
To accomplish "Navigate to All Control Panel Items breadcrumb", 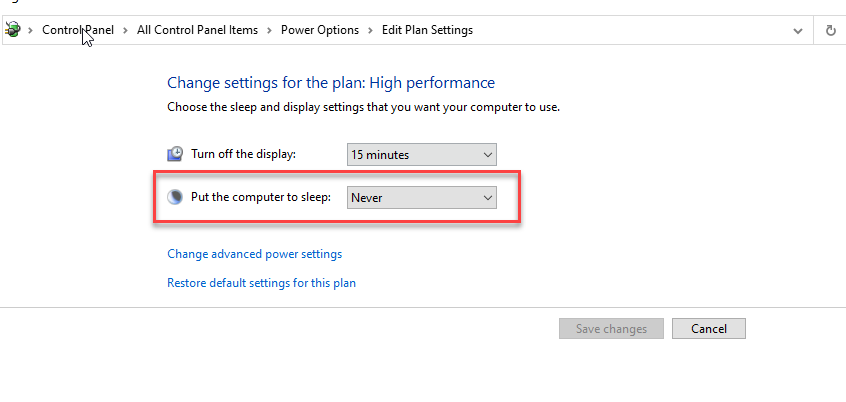I will (x=197, y=30).
